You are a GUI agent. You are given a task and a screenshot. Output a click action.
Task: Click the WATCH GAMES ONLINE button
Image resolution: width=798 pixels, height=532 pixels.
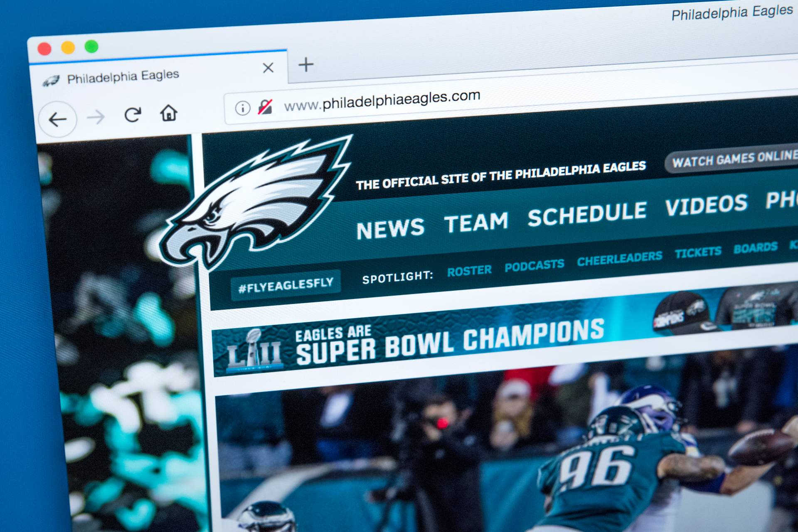click(x=731, y=159)
